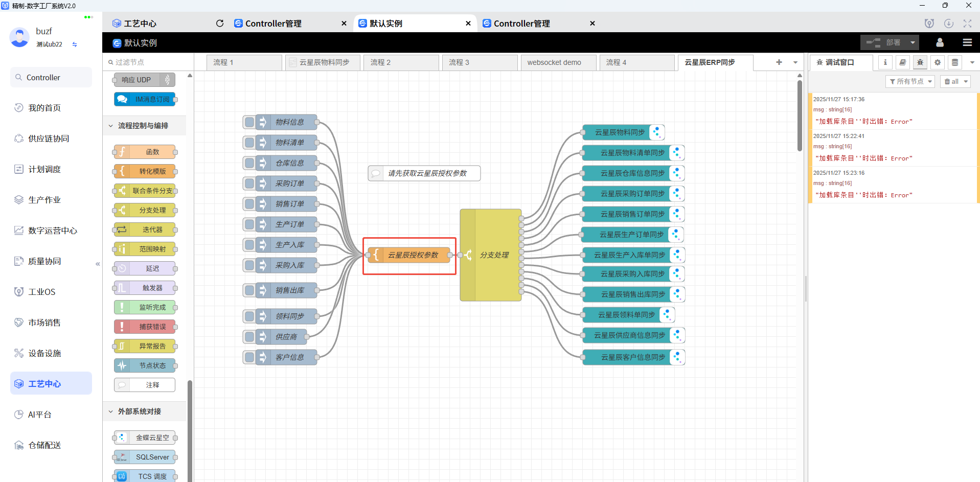980x482 pixels.
Task: Click the fullscreen expand icon at top right
Action: click(x=967, y=24)
